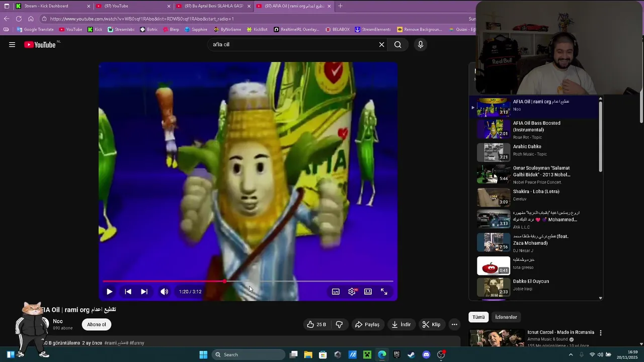The width and height of the screenshot is (644, 362).
Task: Open Discord from the taskbar
Action: coord(426,355)
